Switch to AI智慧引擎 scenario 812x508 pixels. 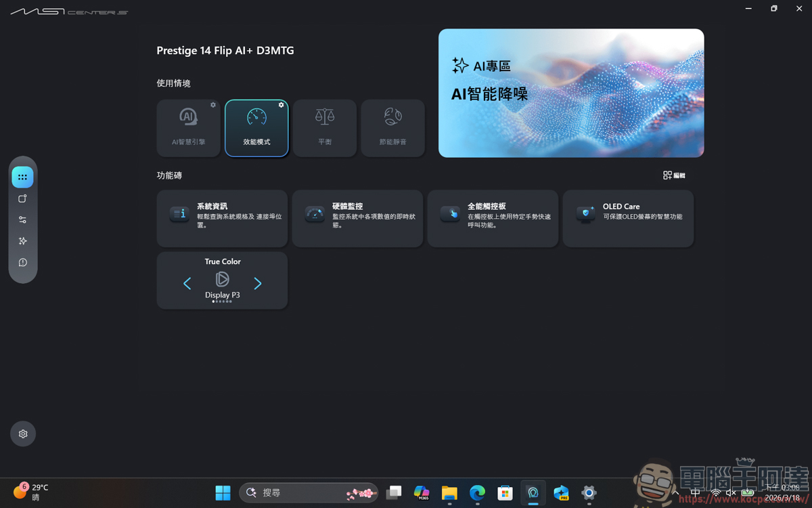pos(188,127)
